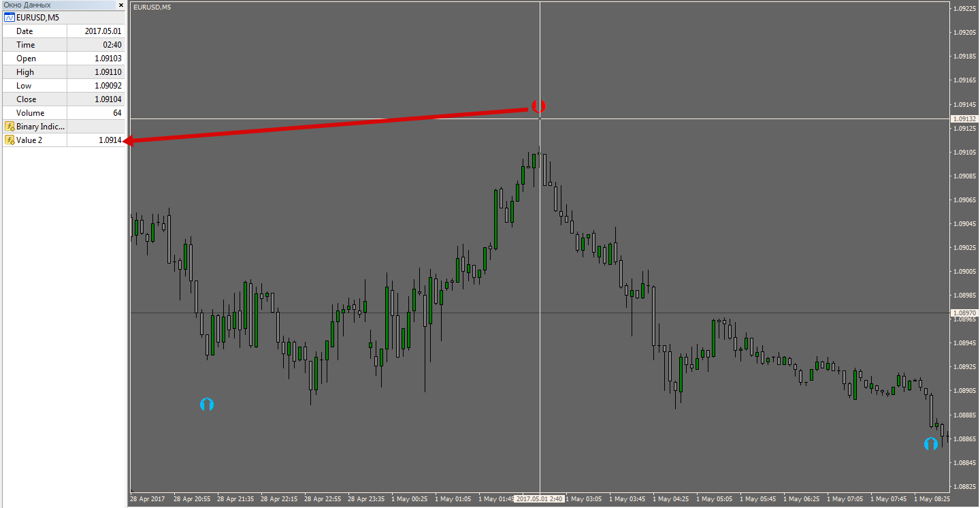Click the indicator icon next to Value 2
The image size is (980, 508).
point(10,140)
